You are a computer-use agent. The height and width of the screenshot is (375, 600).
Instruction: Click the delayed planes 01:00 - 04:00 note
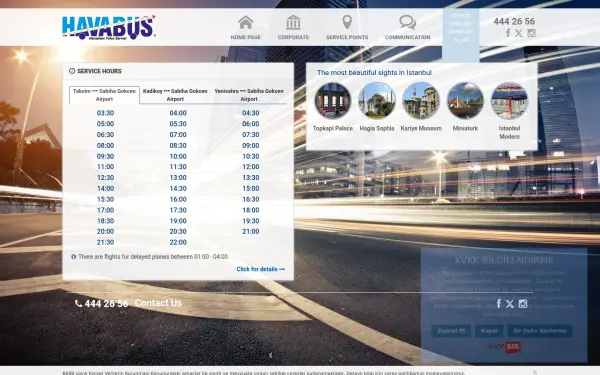153,257
